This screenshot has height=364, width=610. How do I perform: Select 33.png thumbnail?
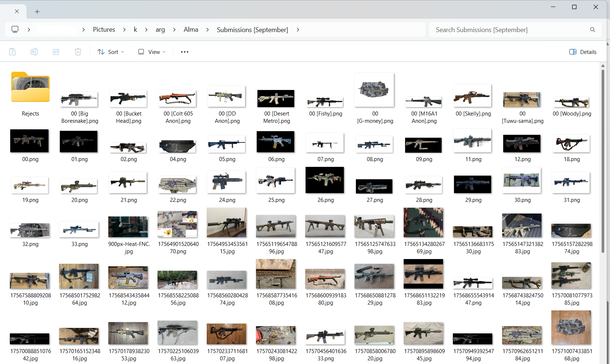pos(79,230)
